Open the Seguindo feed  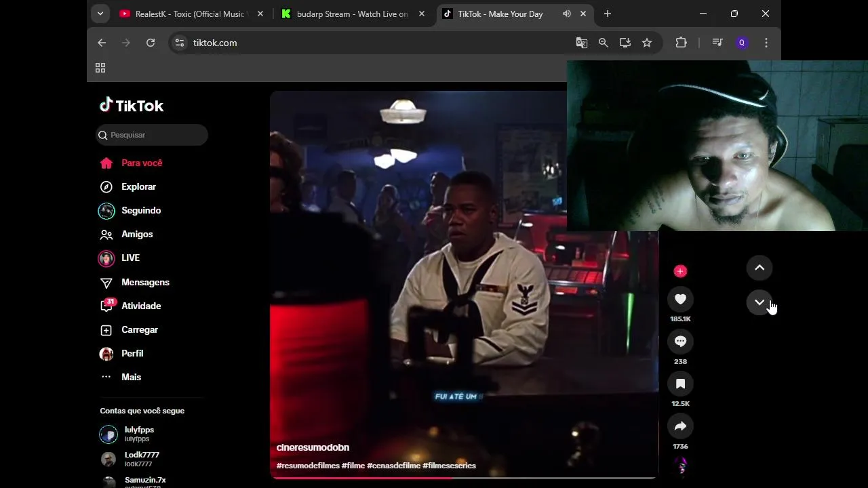pyautogui.click(x=130, y=210)
